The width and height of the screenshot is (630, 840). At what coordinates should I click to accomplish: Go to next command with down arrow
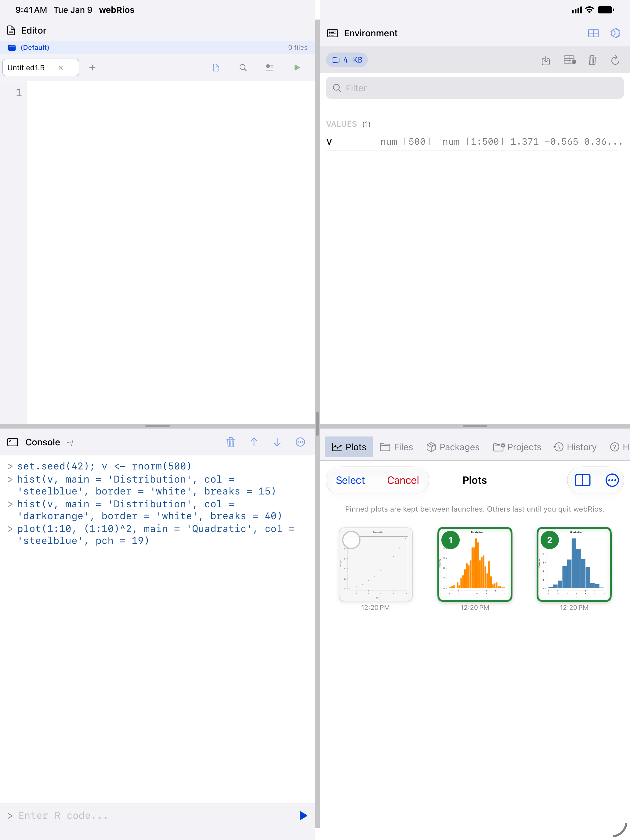pos(277,442)
